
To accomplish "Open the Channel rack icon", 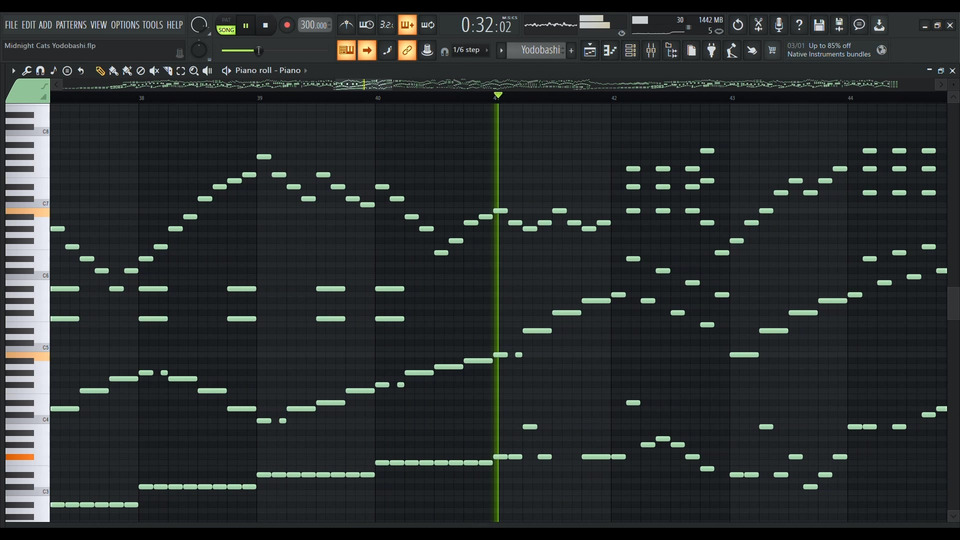I will tap(630, 50).
